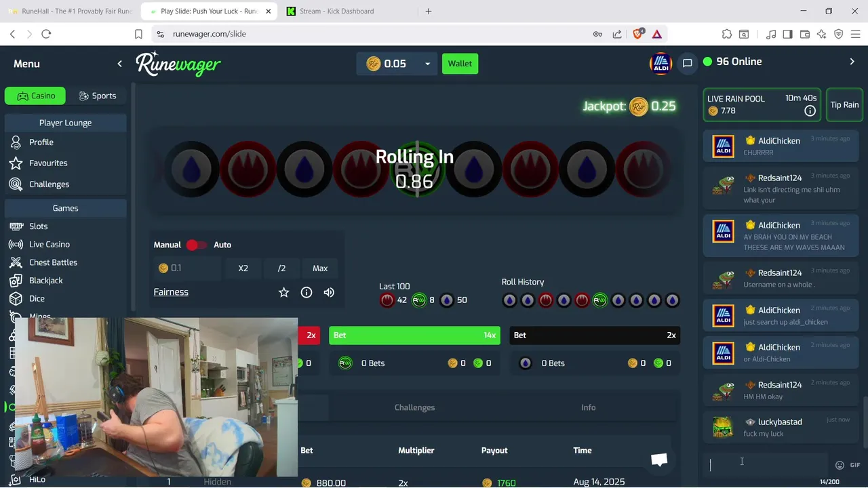This screenshot has height=488, width=868.
Task: Open the Fairness link
Action: [171, 292]
